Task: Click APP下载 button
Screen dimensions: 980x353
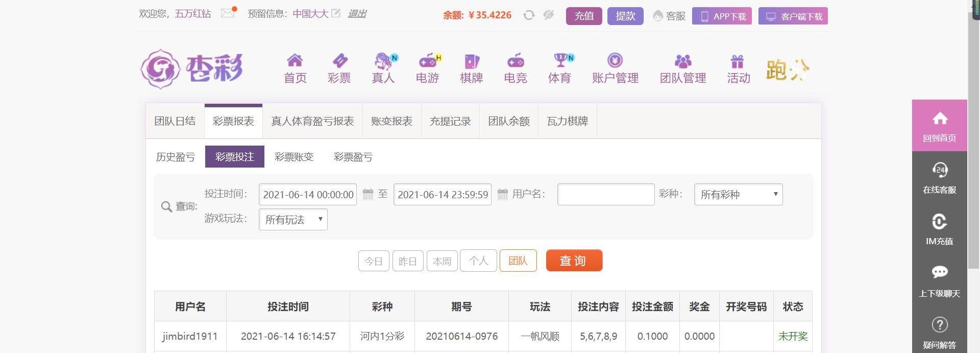Action: [x=722, y=16]
